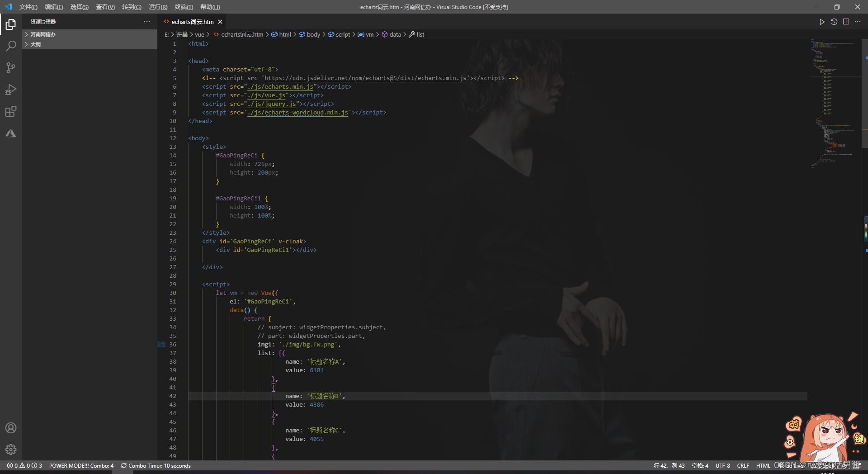The image size is (868, 474).
Task: Open the 编辑(E) menu
Action: click(54, 7)
